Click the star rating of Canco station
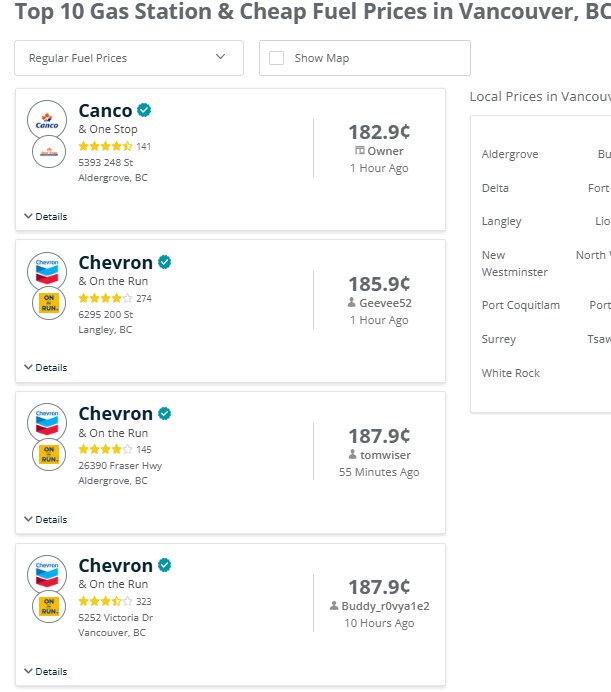 (105, 146)
